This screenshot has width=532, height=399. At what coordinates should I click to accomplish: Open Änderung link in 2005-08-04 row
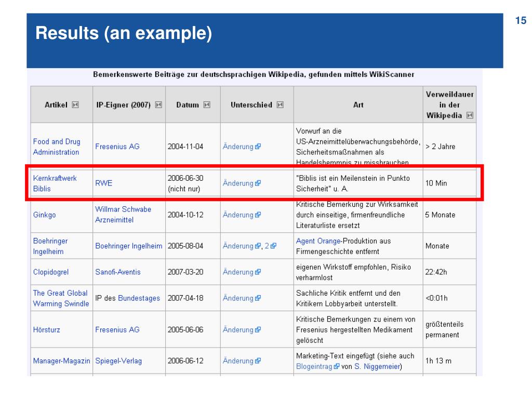click(242, 246)
